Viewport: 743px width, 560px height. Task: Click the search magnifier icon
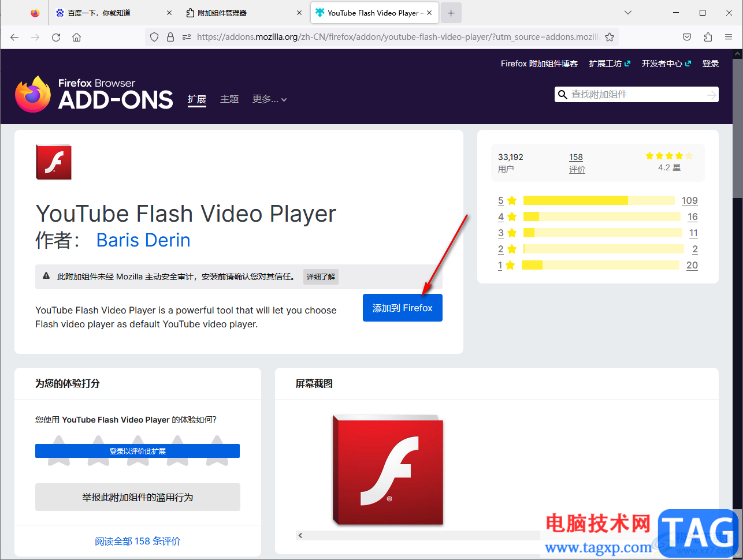coord(563,94)
